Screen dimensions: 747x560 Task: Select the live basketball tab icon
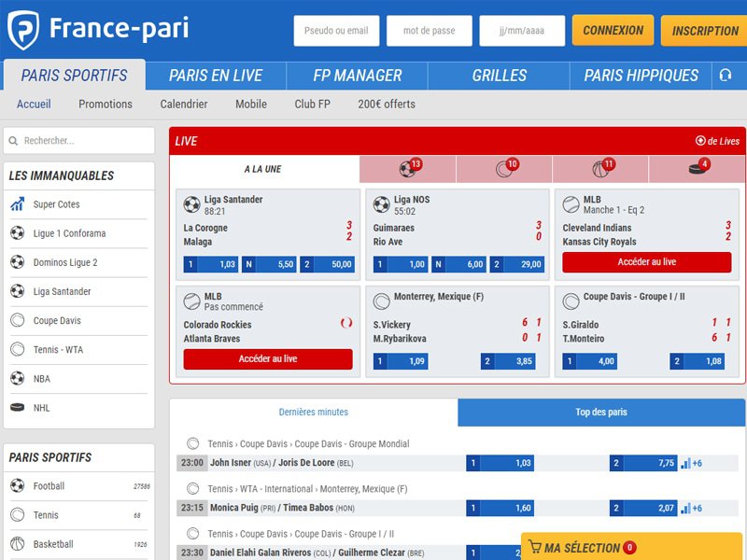click(600, 169)
